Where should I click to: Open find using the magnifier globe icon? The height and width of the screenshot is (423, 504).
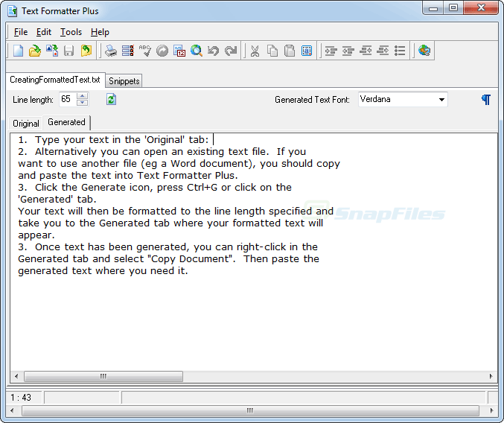197,51
